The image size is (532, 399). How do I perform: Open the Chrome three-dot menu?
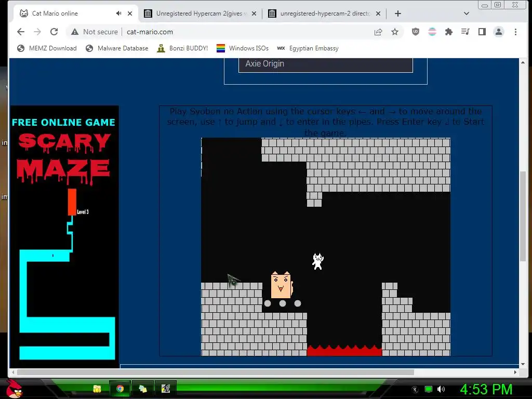pyautogui.click(x=515, y=32)
